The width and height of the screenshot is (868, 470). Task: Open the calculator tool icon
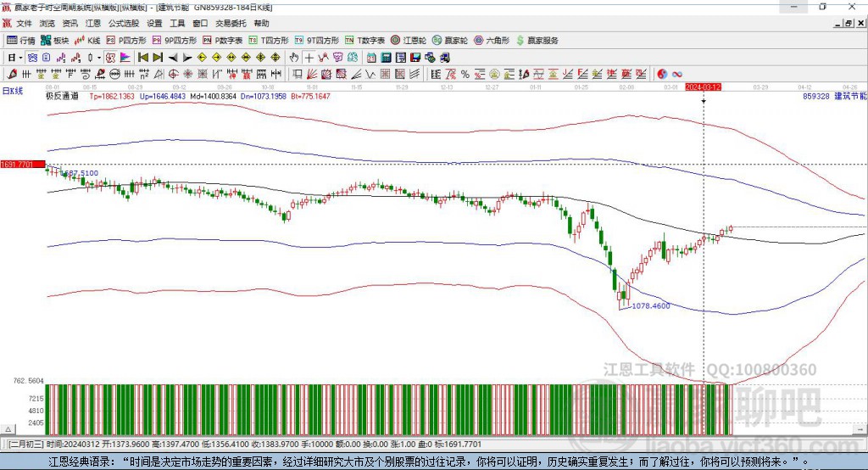coord(386,58)
